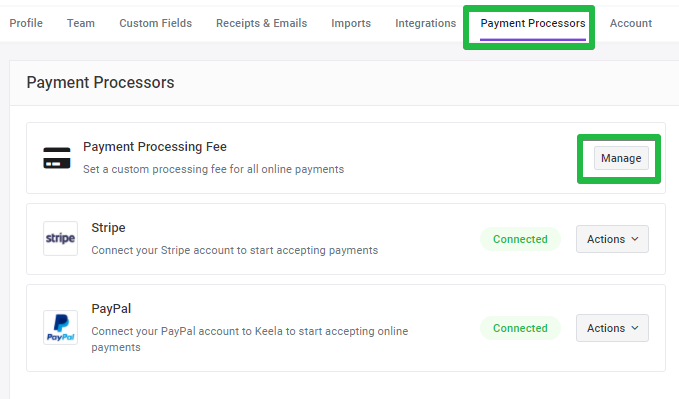Click the Stripe logo icon
679x399 pixels.
(61, 238)
